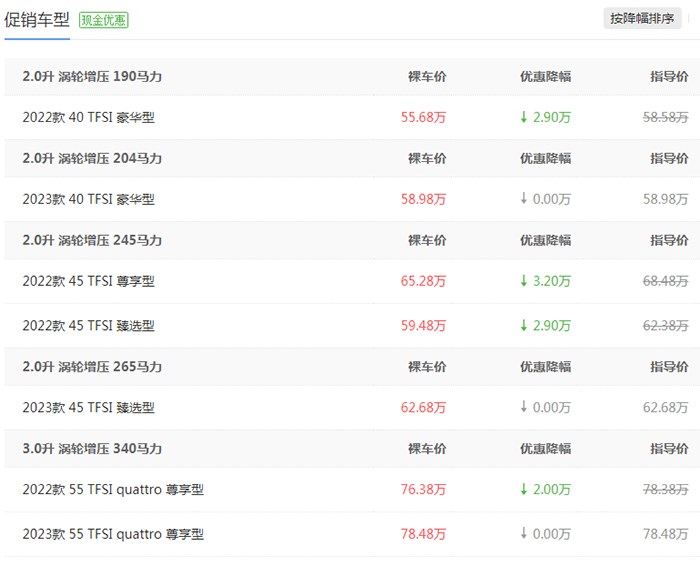The height and width of the screenshot is (566, 700).
Task: Open 2023款 40 TFSI 豪华型 model
Action: click(x=88, y=199)
